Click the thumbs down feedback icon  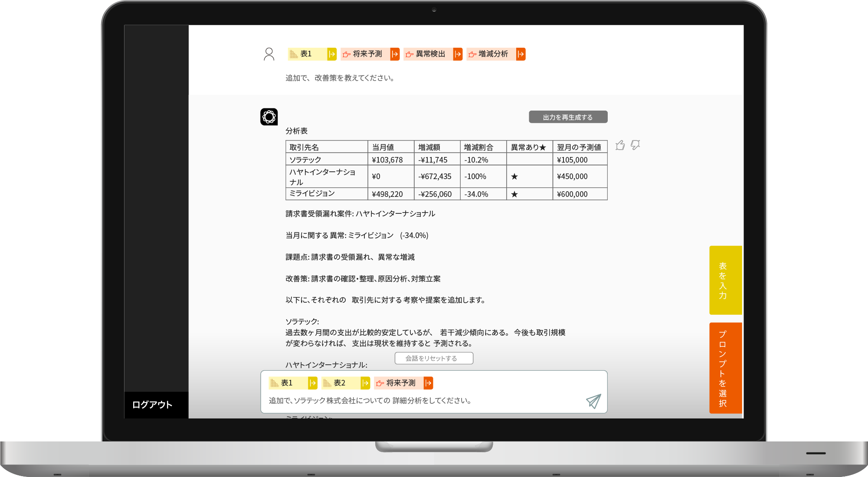635,145
